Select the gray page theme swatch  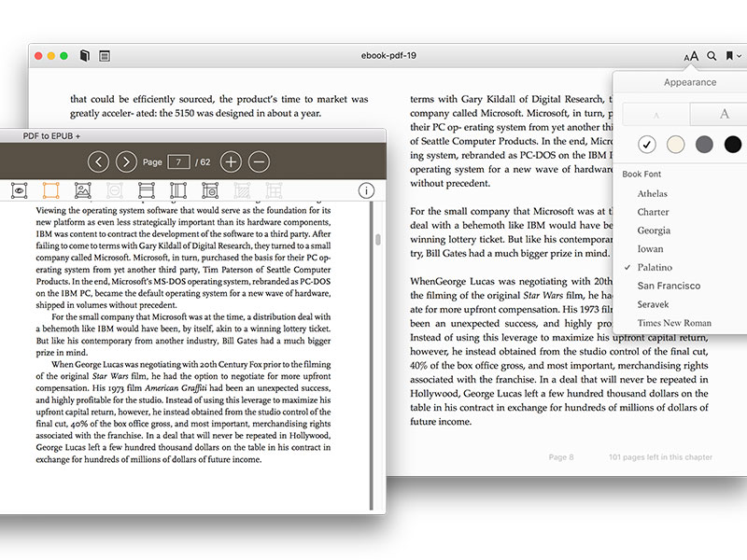[x=704, y=144]
